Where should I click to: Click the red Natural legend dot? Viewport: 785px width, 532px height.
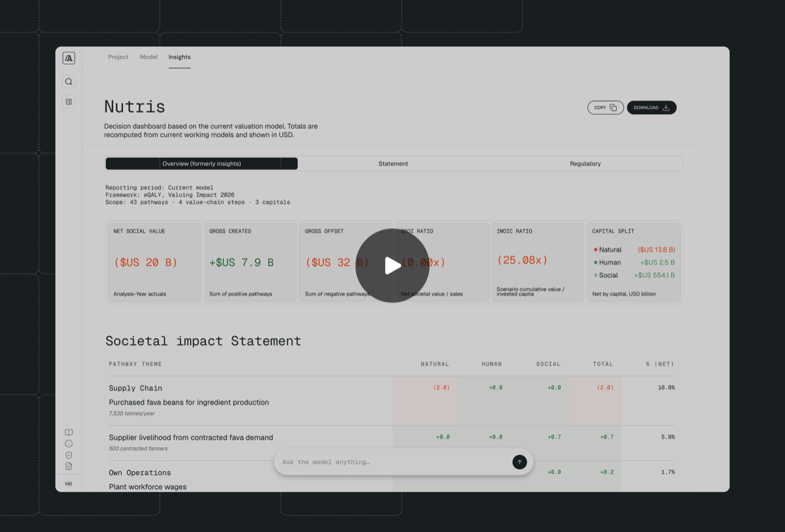[x=596, y=250]
